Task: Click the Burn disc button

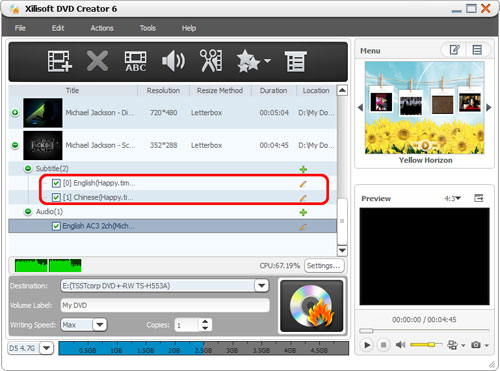Action: click(x=312, y=306)
